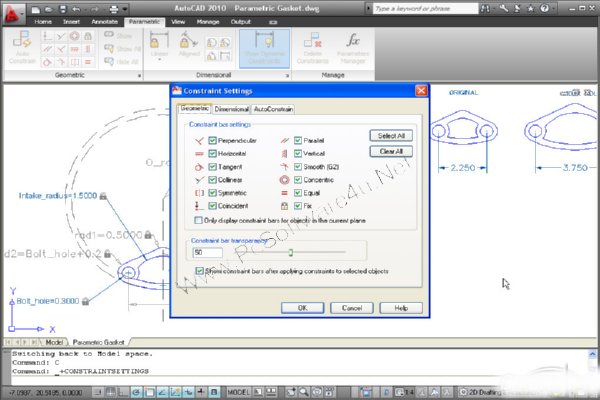Click the dialog Help button
Viewport: 600px width, 400px height.
pyautogui.click(x=401, y=308)
